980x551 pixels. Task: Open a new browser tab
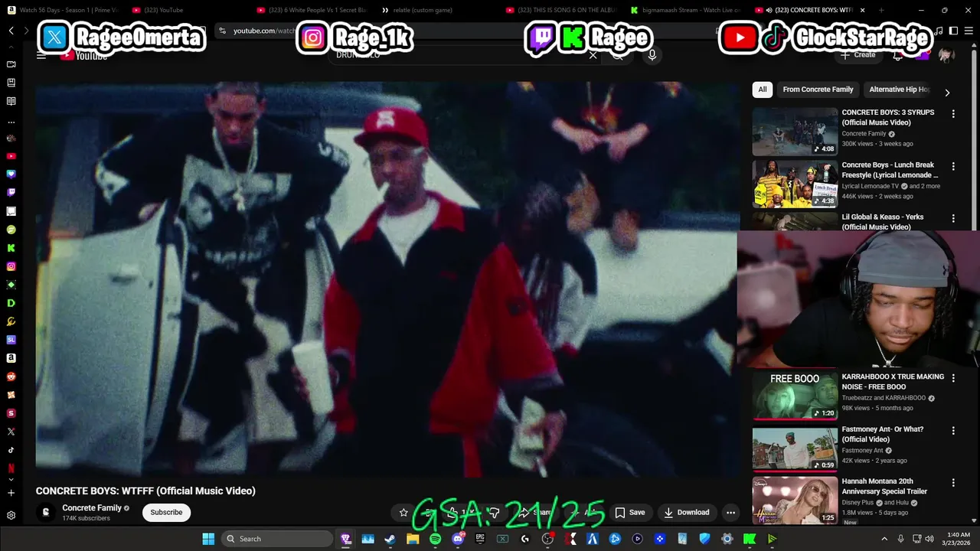pos(881,10)
